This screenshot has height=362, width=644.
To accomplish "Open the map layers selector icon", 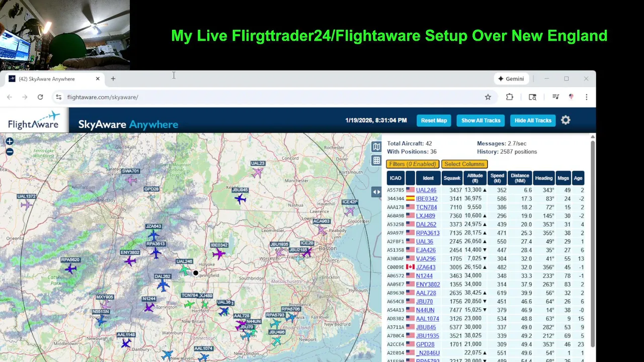I will [x=376, y=146].
